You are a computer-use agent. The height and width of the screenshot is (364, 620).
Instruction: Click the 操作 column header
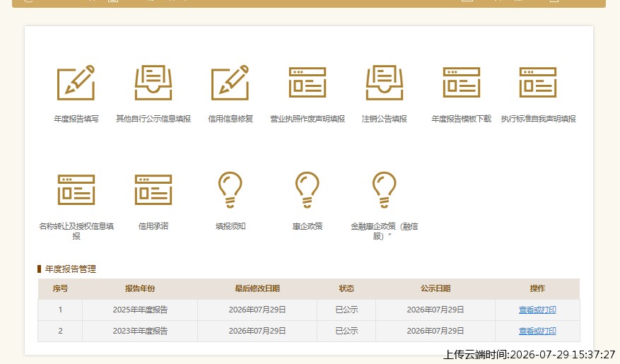(537, 288)
